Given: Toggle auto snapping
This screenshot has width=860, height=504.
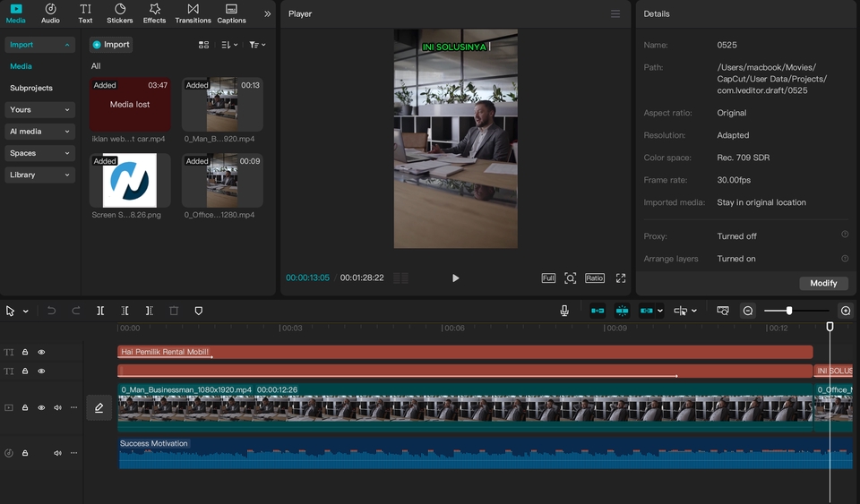Looking at the screenshot, I should 622,311.
